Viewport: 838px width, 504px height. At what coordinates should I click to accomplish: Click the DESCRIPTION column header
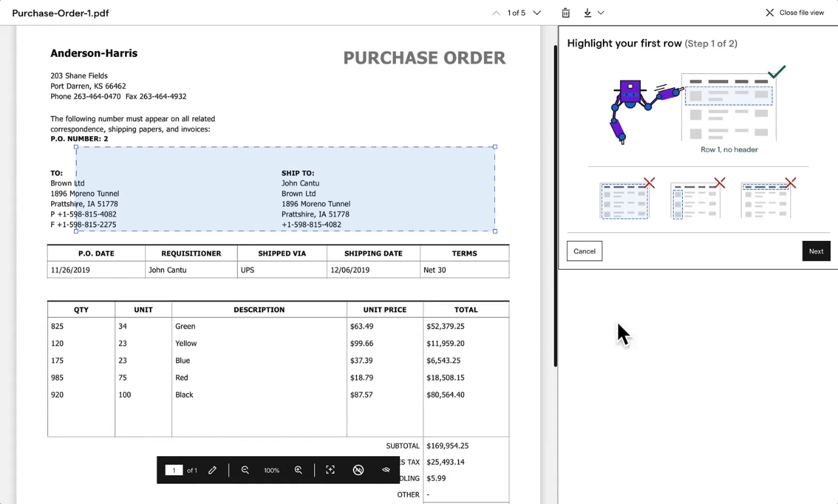[x=259, y=310]
